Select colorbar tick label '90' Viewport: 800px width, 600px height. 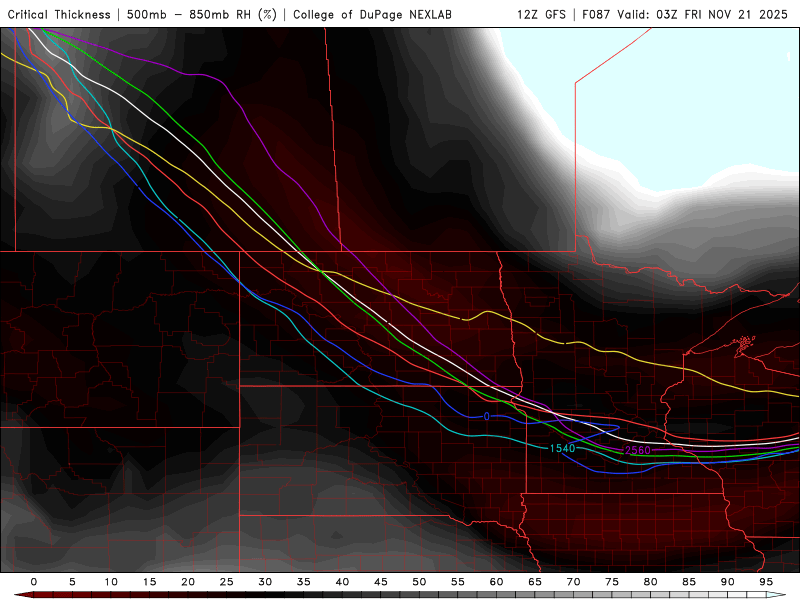[x=728, y=582]
